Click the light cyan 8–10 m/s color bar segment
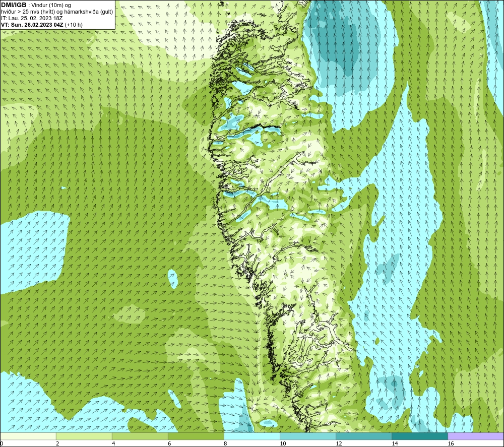The image size is (504, 447). pyautogui.click(x=252, y=436)
